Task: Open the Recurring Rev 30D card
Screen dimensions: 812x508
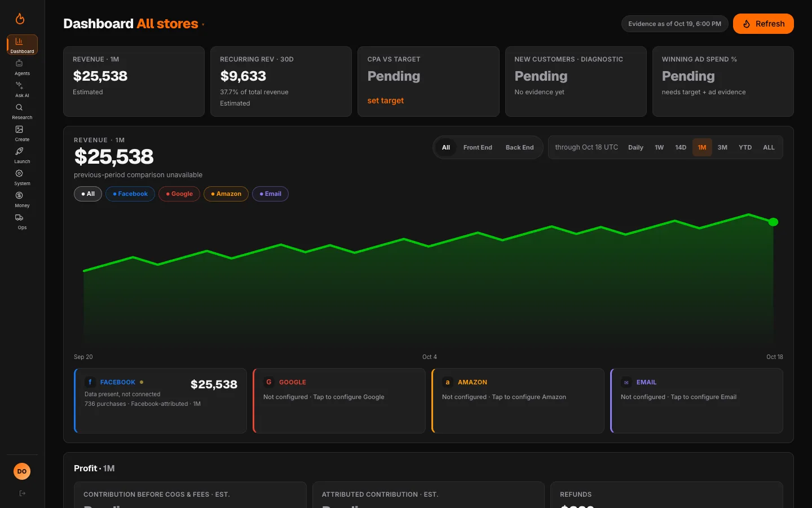Action: click(281, 81)
